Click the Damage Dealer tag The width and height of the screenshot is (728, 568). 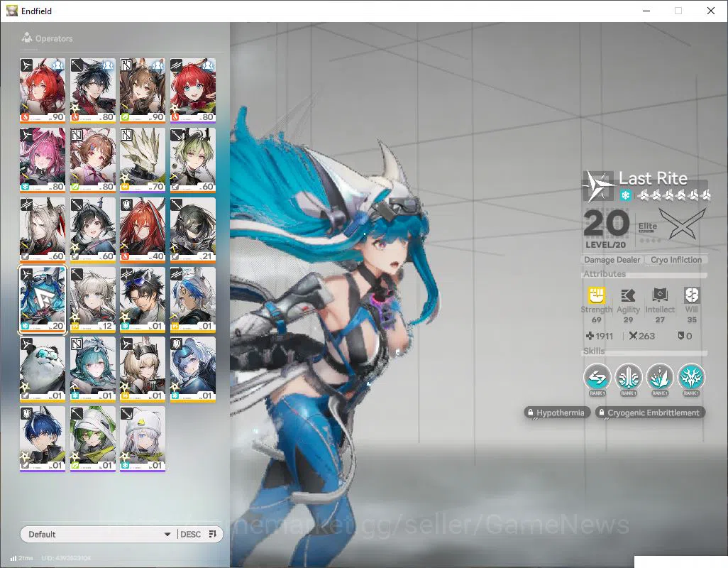(x=612, y=260)
